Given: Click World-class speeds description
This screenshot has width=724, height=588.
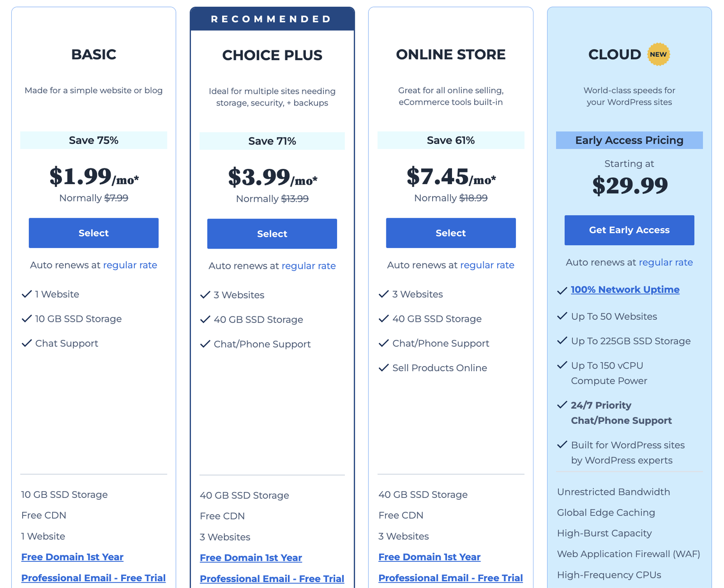Looking at the screenshot, I should click(x=629, y=96).
